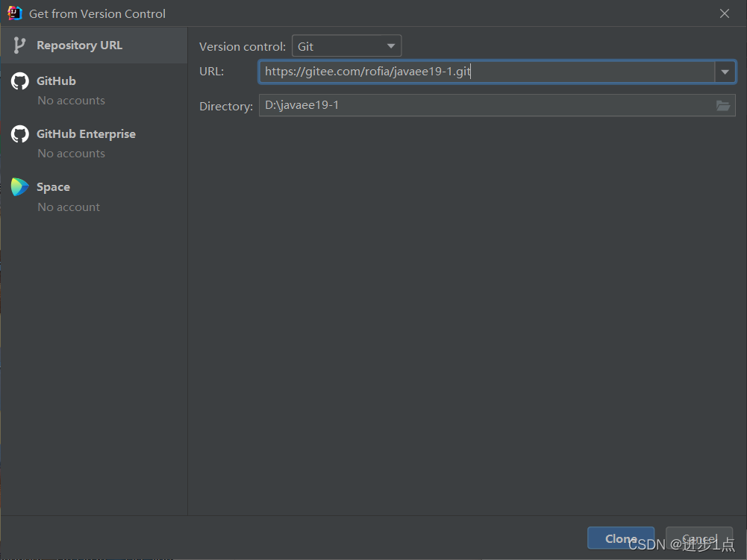
Task: Click the 'URL:' label
Action: click(x=211, y=72)
